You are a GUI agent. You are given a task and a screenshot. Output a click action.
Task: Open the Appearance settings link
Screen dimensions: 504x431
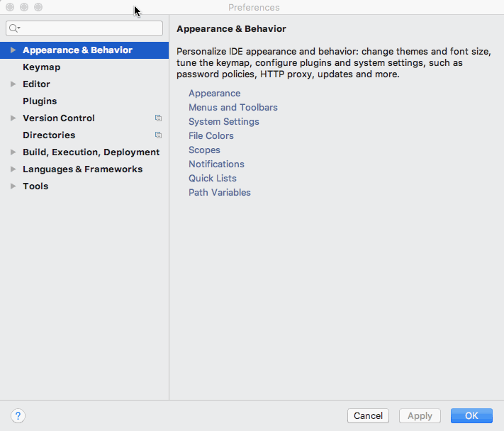pyautogui.click(x=214, y=94)
